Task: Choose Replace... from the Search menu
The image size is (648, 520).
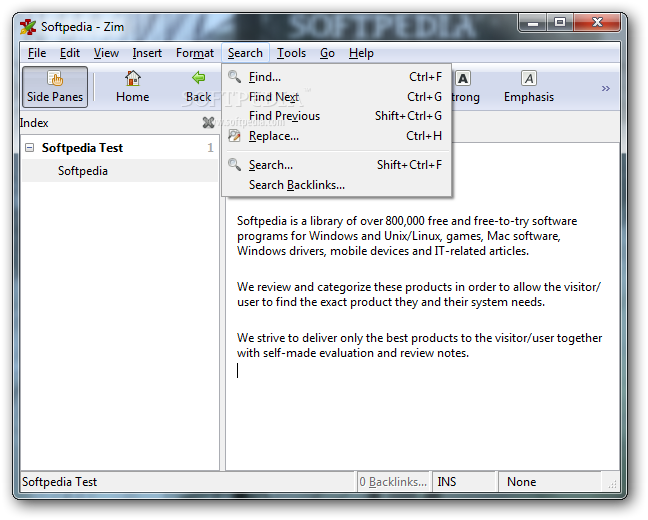Action: click(336, 136)
